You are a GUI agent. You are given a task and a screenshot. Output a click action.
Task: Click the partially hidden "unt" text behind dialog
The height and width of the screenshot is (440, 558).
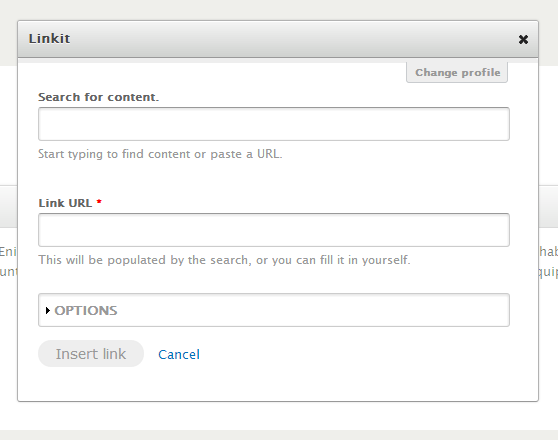point(9,272)
